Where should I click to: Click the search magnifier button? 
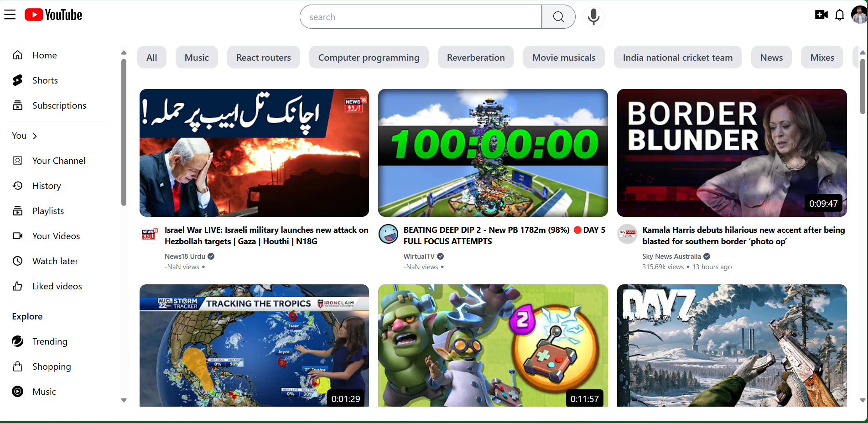click(x=558, y=17)
